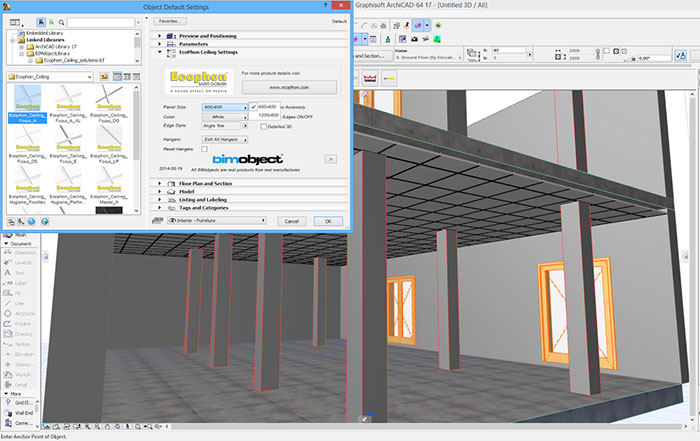
Task: Open Ground Floor home story dropdown
Action: pyautogui.click(x=429, y=58)
